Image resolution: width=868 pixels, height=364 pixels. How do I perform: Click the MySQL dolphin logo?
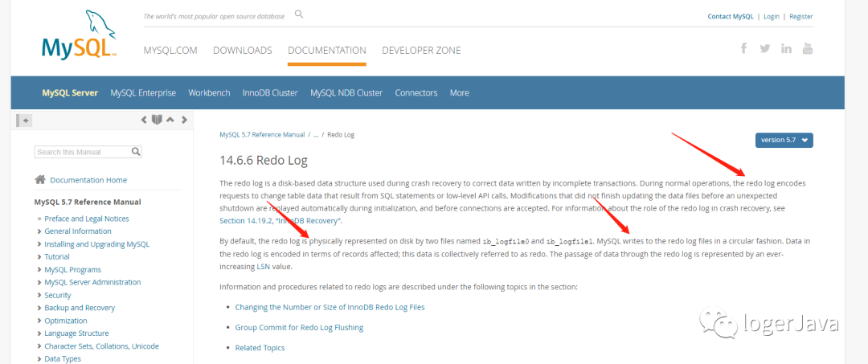coord(79,35)
